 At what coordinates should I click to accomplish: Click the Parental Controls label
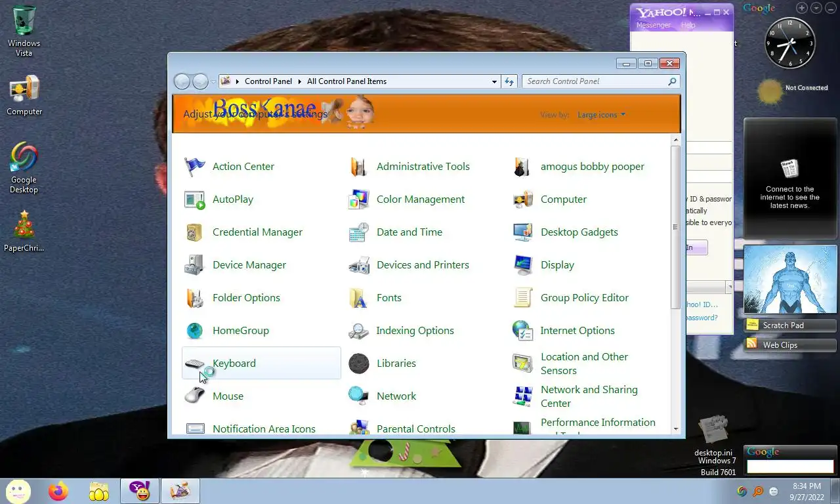[x=416, y=429]
